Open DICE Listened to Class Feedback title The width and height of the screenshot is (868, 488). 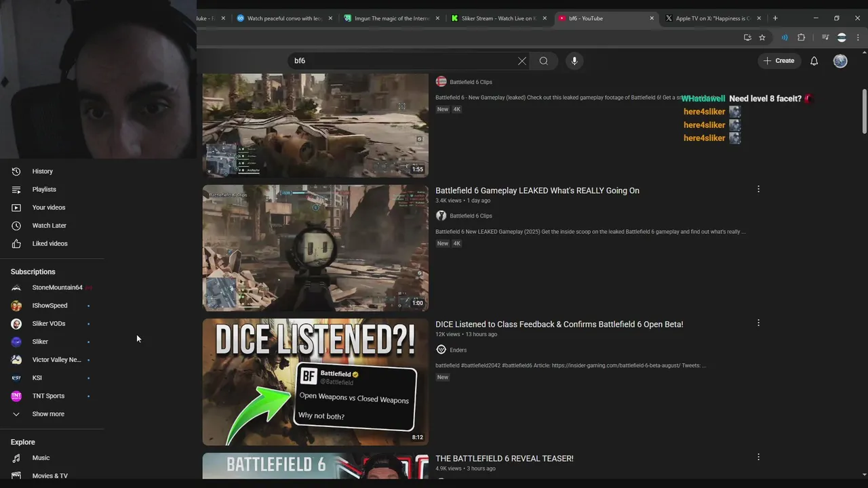pos(559,325)
